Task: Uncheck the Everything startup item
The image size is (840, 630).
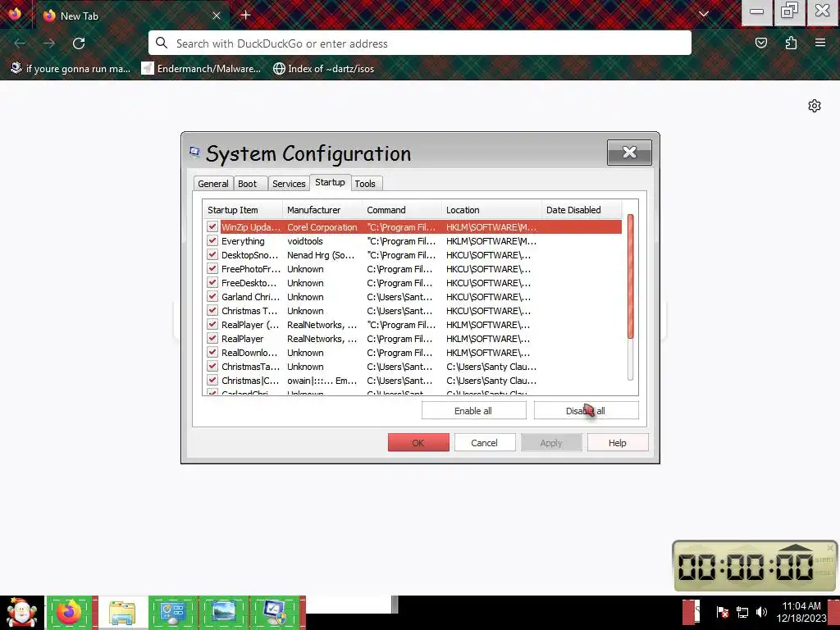Action: (x=212, y=241)
